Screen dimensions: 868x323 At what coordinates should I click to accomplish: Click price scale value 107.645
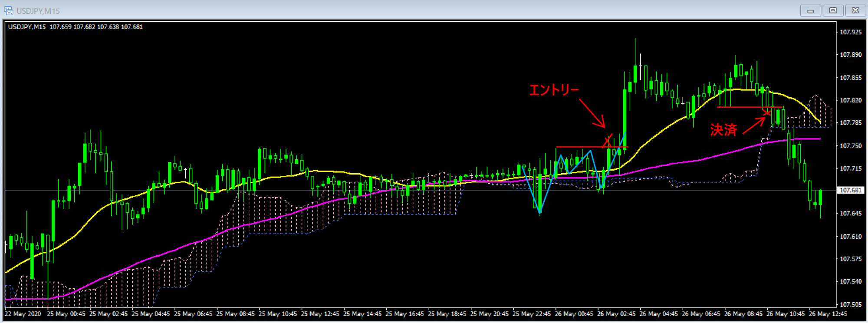pos(851,214)
